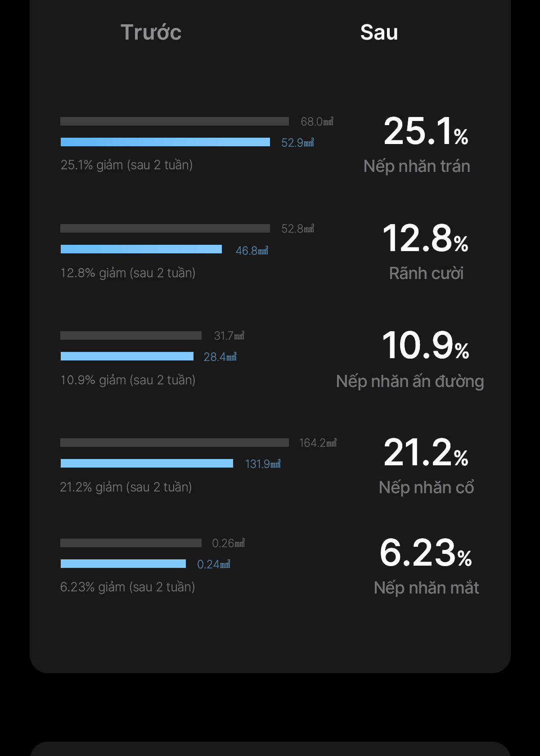
Task: Switch to the Sau tab
Action: pos(379,32)
